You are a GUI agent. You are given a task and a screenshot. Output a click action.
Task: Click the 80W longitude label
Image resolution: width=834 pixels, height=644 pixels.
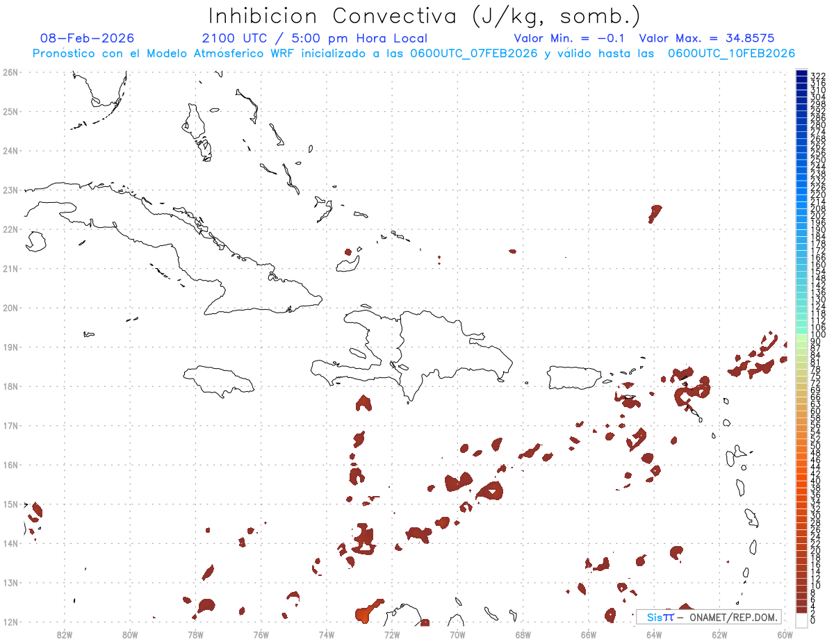(130, 634)
